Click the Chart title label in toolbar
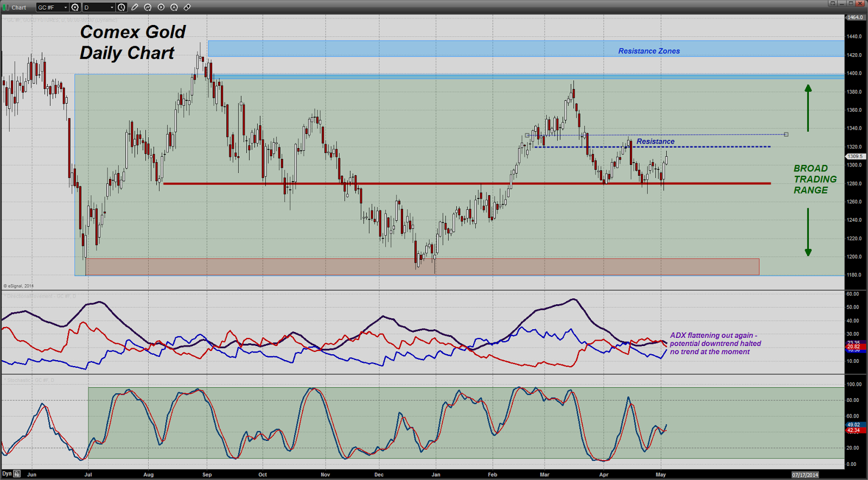The height and width of the screenshot is (480, 868). [19, 8]
